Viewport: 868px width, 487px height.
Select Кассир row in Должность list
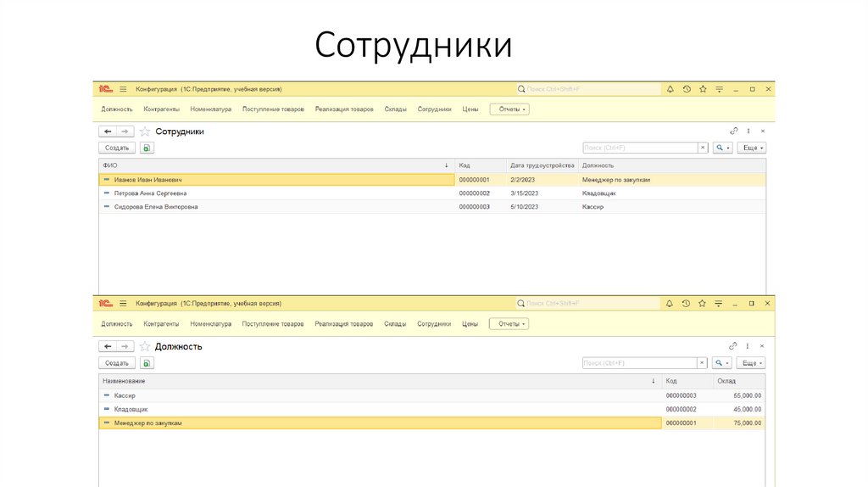click(432, 395)
